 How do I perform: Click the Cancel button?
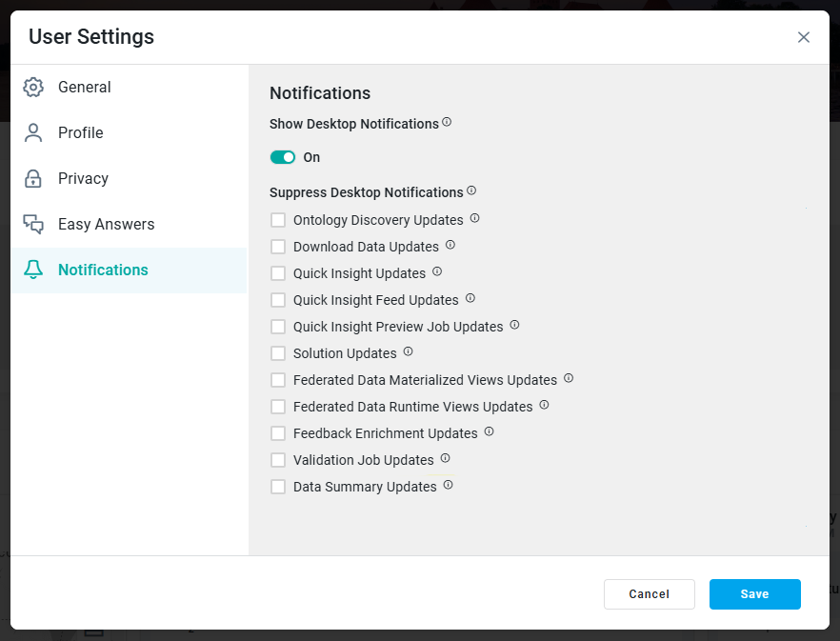click(x=649, y=594)
